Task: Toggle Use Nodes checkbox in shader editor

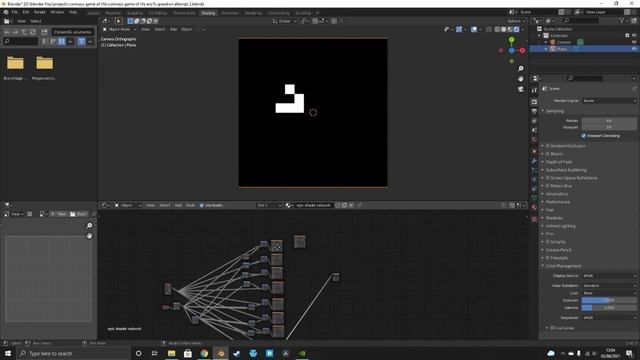Action: click(x=202, y=205)
